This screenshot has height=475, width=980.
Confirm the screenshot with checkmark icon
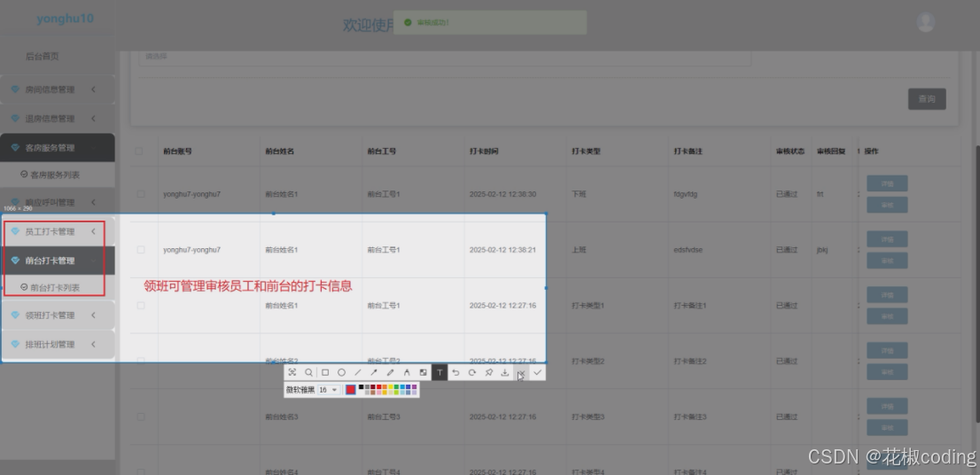point(538,372)
